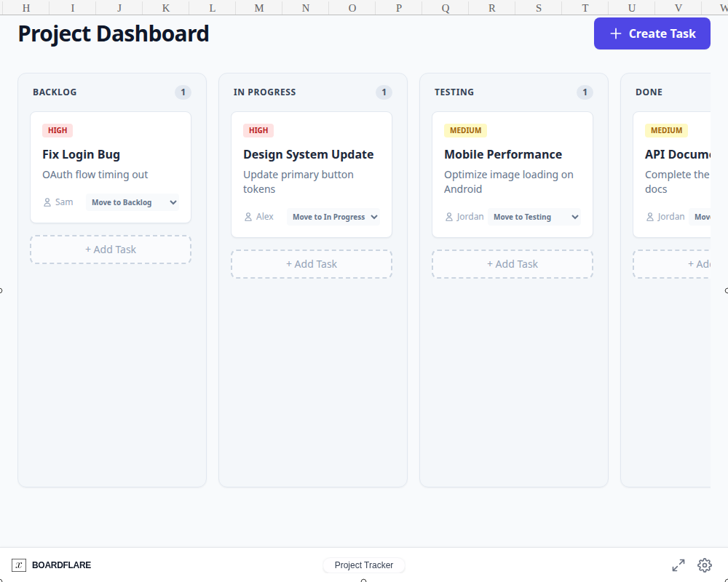The height and width of the screenshot is (582, 728).
Task: Click the Sam assignee person icon
Action: click(47, 202)
